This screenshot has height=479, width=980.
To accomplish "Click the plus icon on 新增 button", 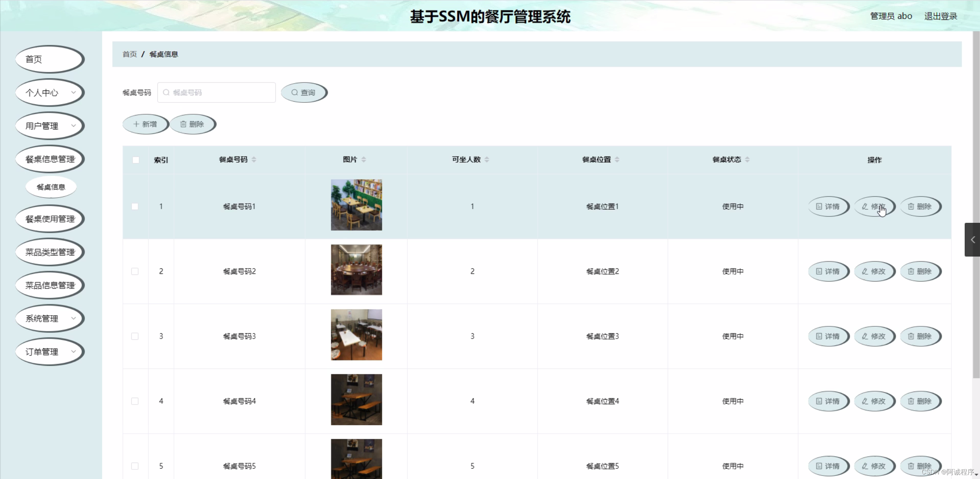I will [x=136, y=124].
